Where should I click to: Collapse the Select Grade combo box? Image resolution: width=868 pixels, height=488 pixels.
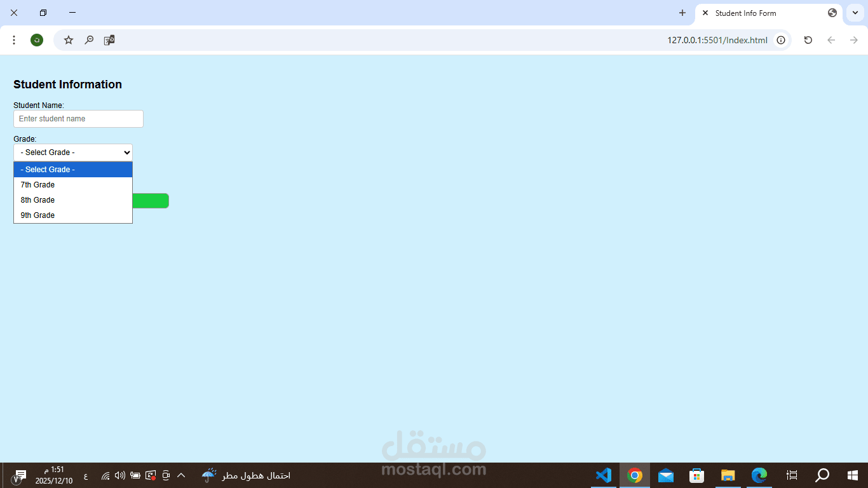(x=73, y=152)
